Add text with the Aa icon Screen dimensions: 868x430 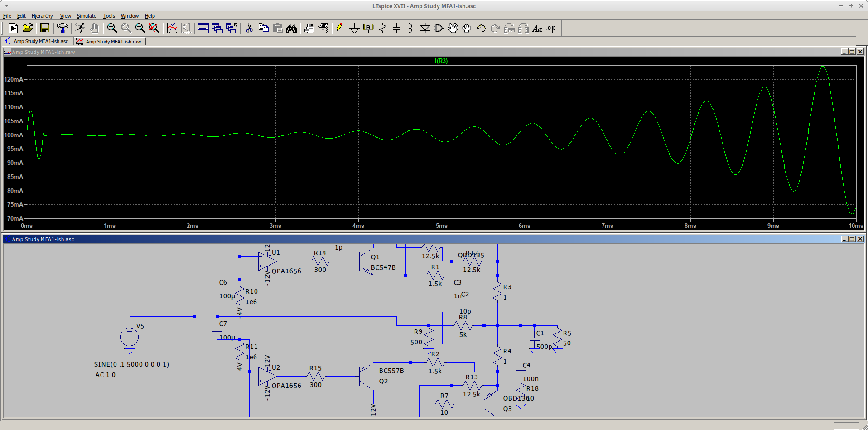(537, 29)
